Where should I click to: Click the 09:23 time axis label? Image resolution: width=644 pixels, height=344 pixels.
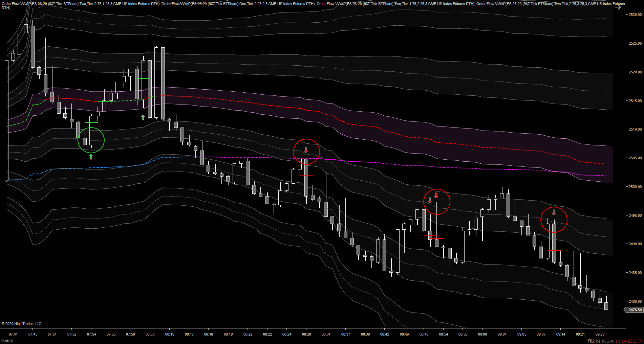600,334
